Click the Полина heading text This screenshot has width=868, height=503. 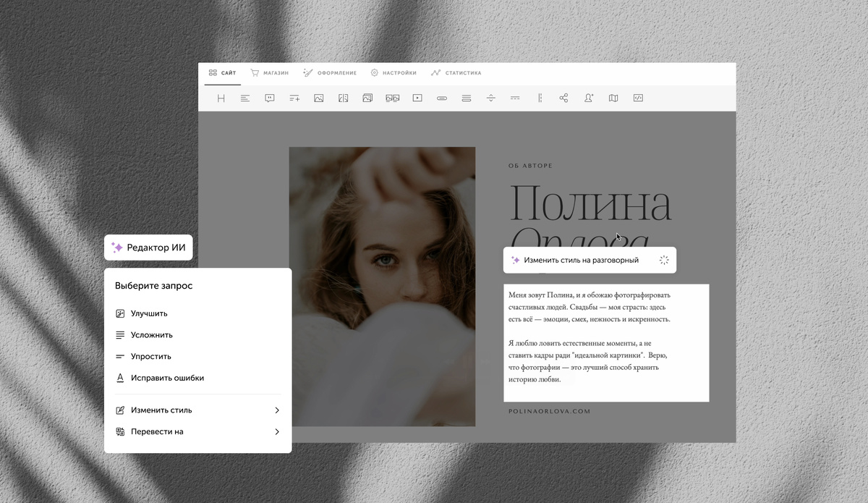click(590, 203)
